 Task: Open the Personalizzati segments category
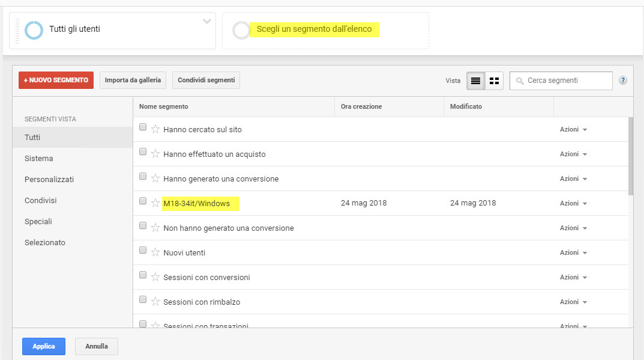50,179
